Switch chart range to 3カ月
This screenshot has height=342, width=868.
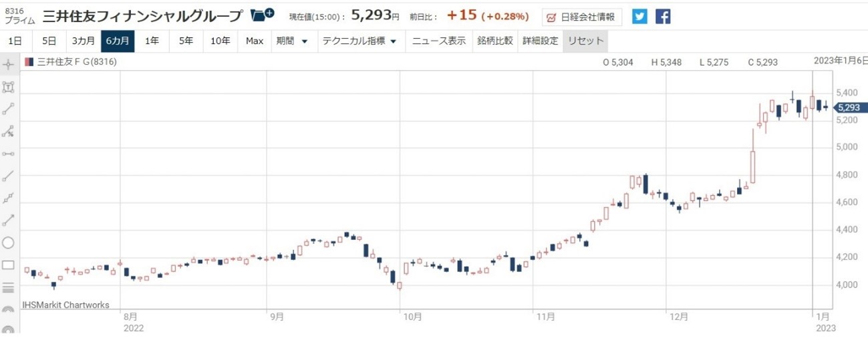(x=83, y=41)
